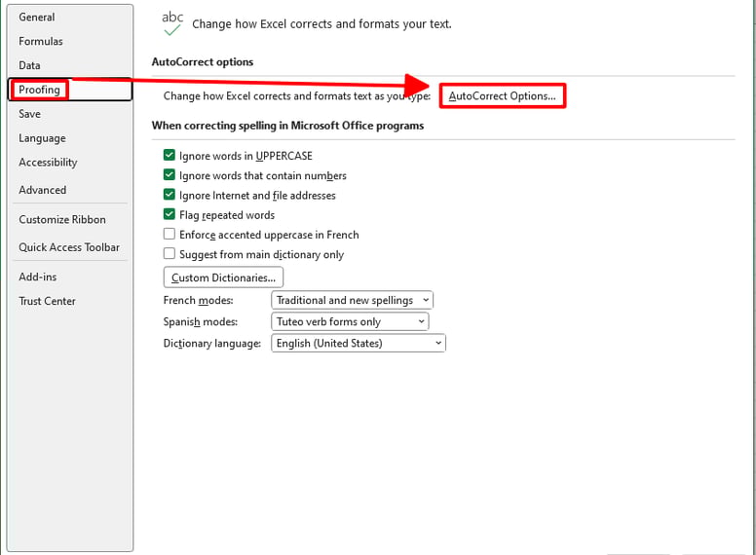Switch to the General options category
This screenshot has width=756, height=555.
click(37, 18)
